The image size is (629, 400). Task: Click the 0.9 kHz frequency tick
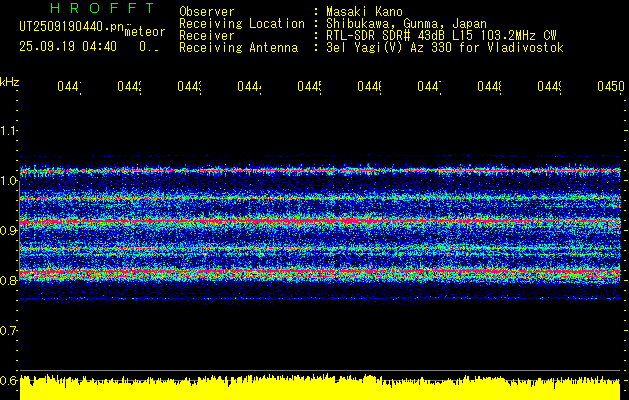(9, 231)
